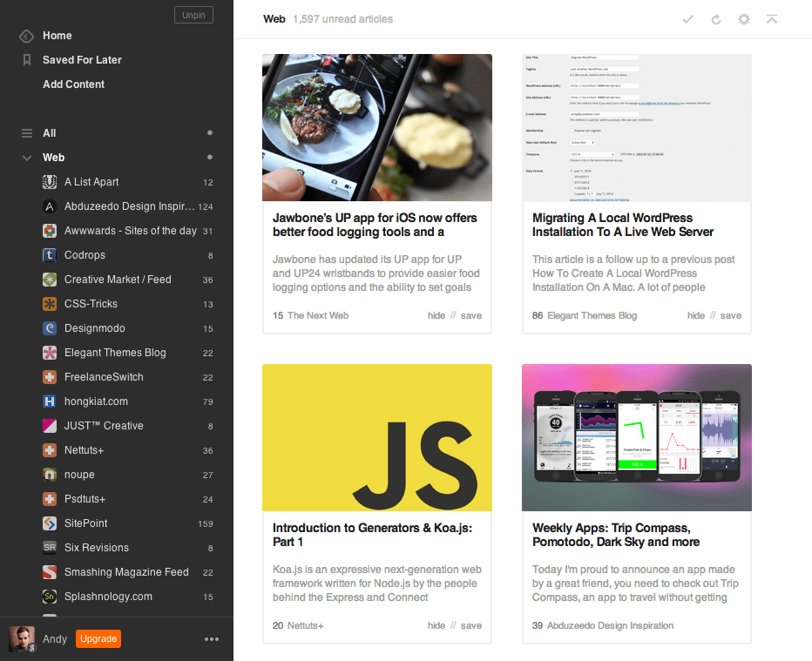Select the SitePoint feed
The height and width of the screenshot is (661, 812).
point(90,523)
